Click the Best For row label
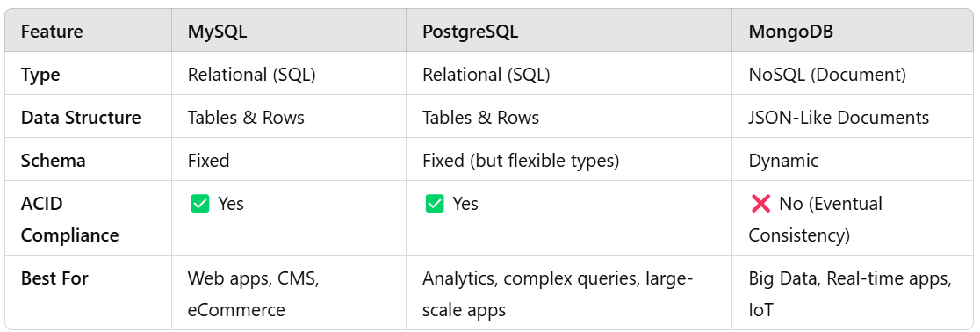 54,278
